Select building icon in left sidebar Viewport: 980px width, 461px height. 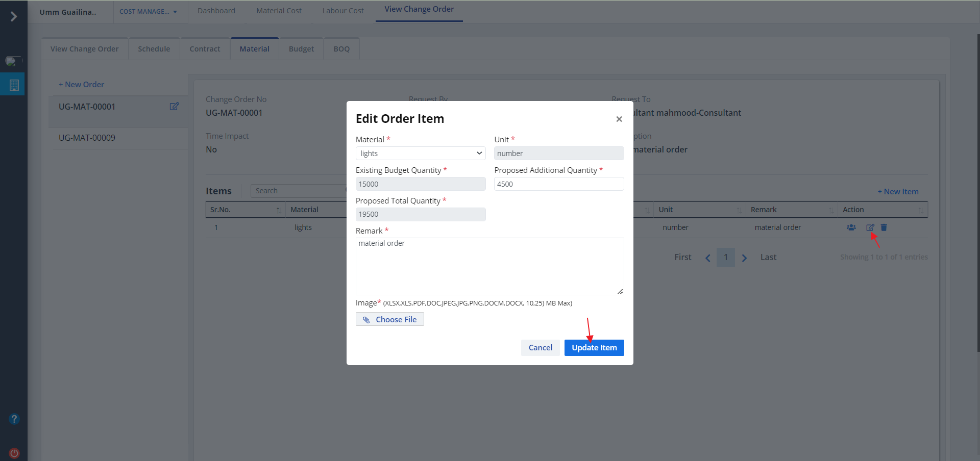pyautogui.click(x=14, y=85)
